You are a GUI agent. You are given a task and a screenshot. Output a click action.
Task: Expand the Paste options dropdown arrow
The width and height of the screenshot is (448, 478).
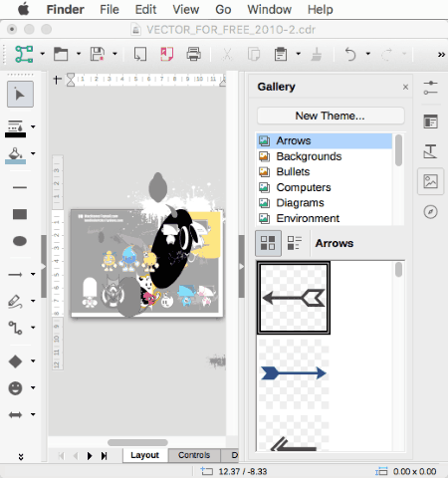(299, 54)
